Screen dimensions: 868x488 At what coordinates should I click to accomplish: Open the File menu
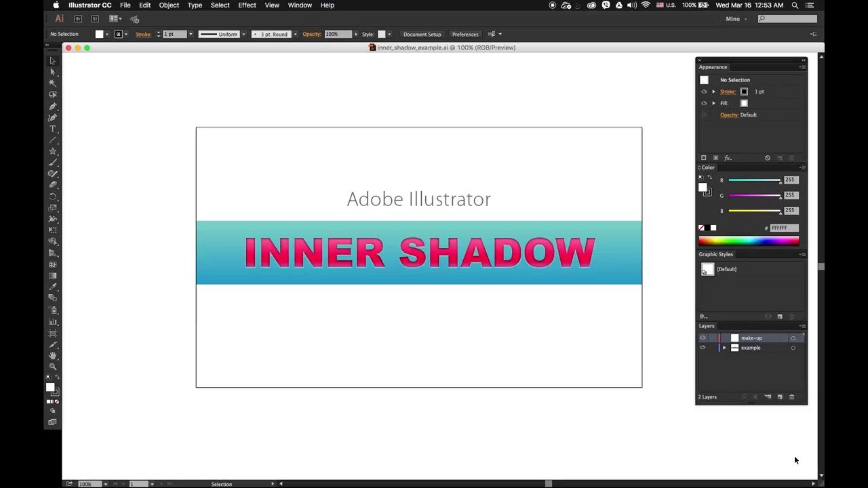click(125, 5)
